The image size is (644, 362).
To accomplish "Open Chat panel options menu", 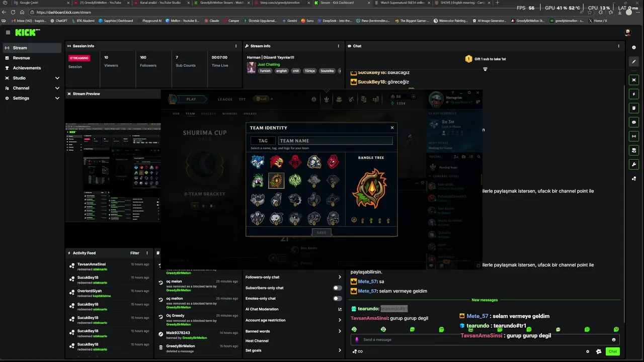I will pos(619,46).
